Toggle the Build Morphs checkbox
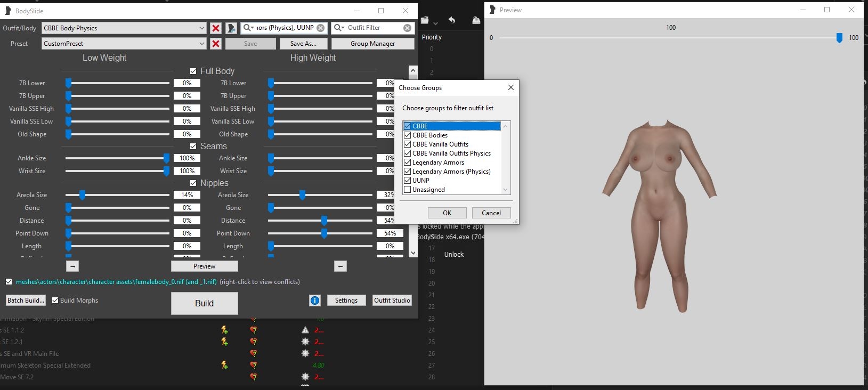Image resolution: width=868 pixels, height=390 pixels. [55, 300]
